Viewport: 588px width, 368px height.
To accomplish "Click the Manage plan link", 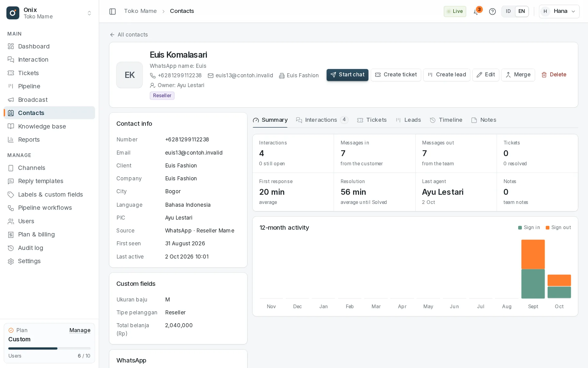I will tap(80, 330).
